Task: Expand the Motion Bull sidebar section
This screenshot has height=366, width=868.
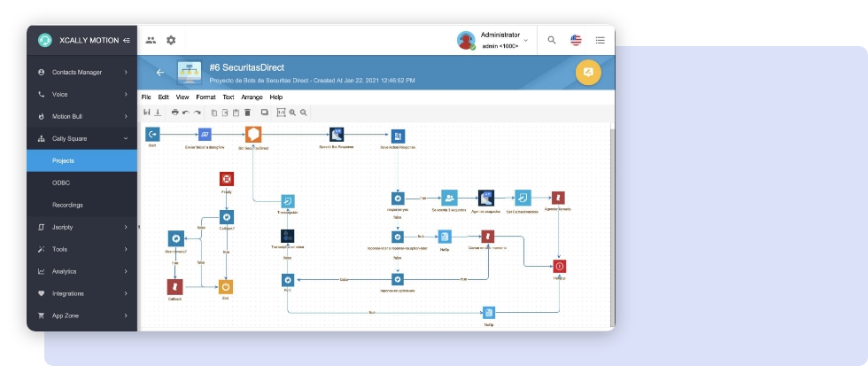Action: 81,116
